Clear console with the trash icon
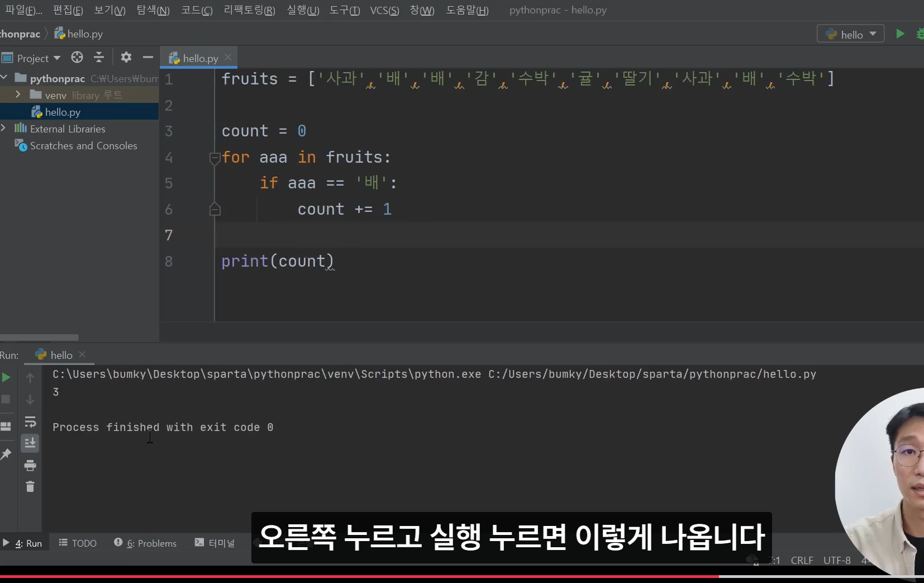Image resolution: width=924 pixels, height=583 pixels. point(30,487)
